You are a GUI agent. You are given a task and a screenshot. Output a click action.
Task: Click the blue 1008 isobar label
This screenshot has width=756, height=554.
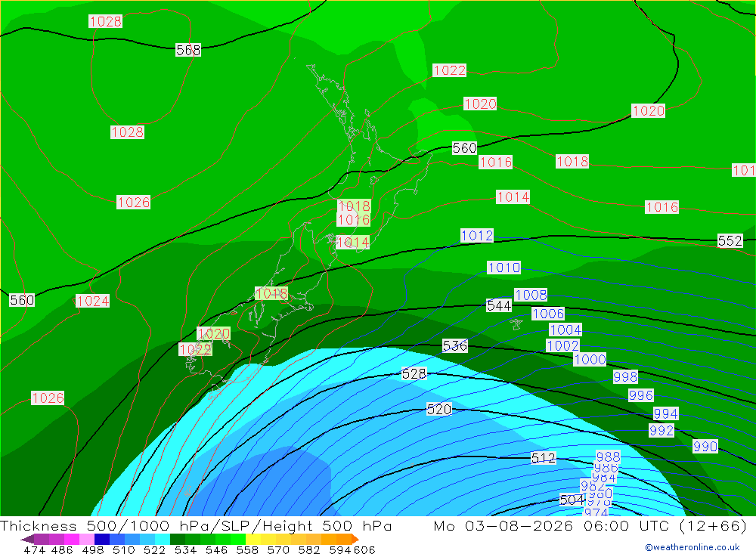point(531,295)
